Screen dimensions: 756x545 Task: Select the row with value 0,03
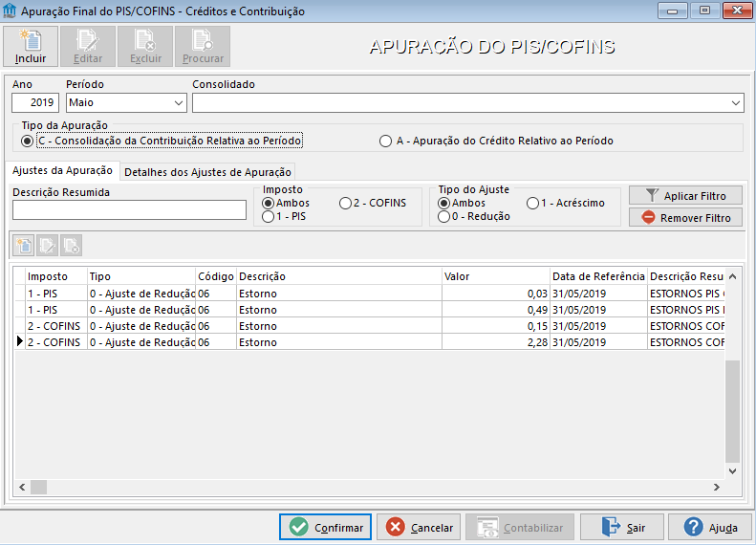coord(369,294)
